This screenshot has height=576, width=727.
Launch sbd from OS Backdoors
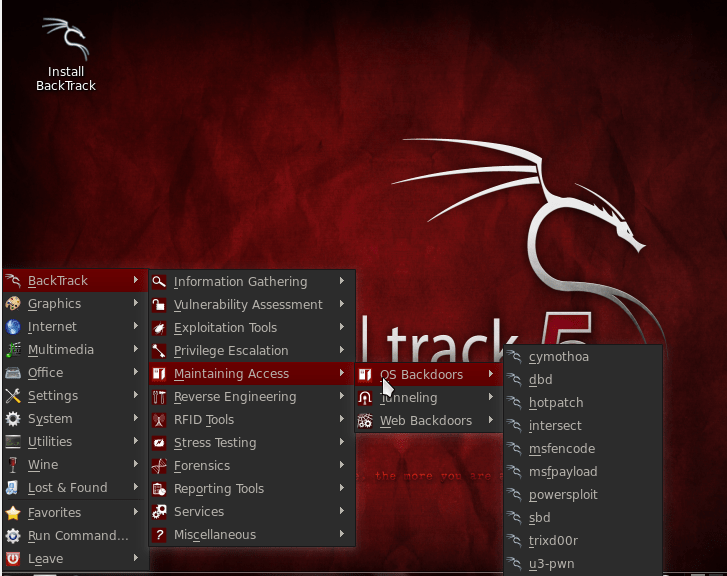point(583,518)
